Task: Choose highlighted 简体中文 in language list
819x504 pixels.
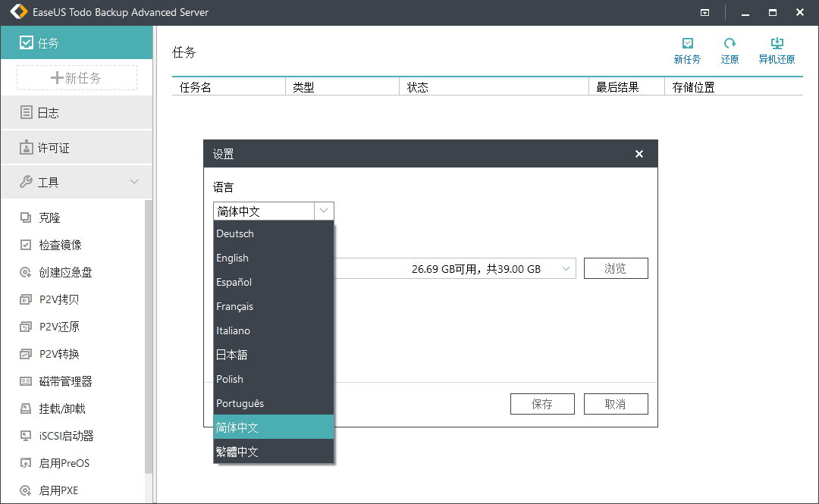Action: click(274, 427)
